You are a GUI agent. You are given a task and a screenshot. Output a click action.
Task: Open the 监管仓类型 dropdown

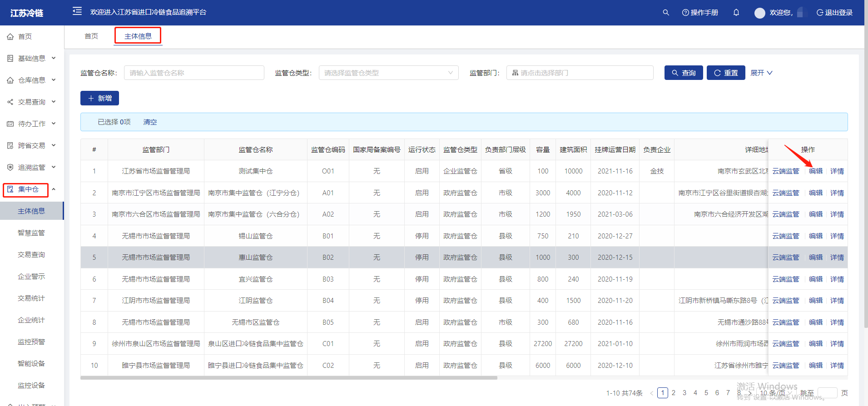pyautogui.click(x=388, y=73)
